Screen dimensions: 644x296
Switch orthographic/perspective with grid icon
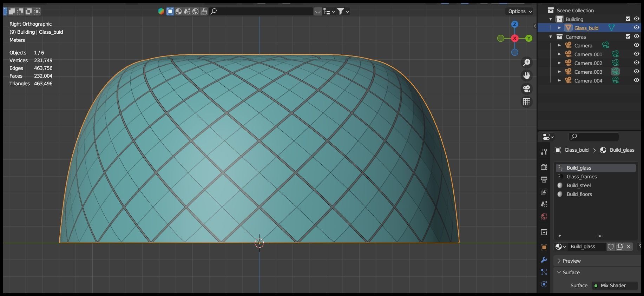click(x=527, y=102)
